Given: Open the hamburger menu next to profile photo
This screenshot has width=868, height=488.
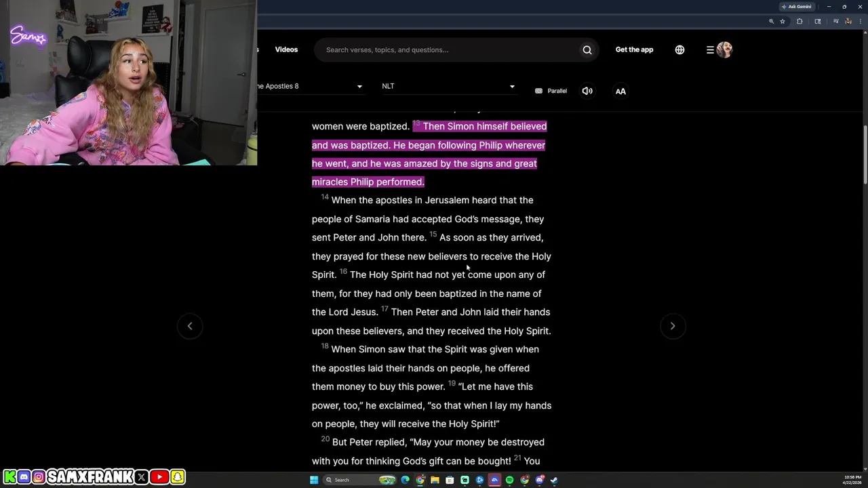Looking at the screenshot, I should [710, 49].
